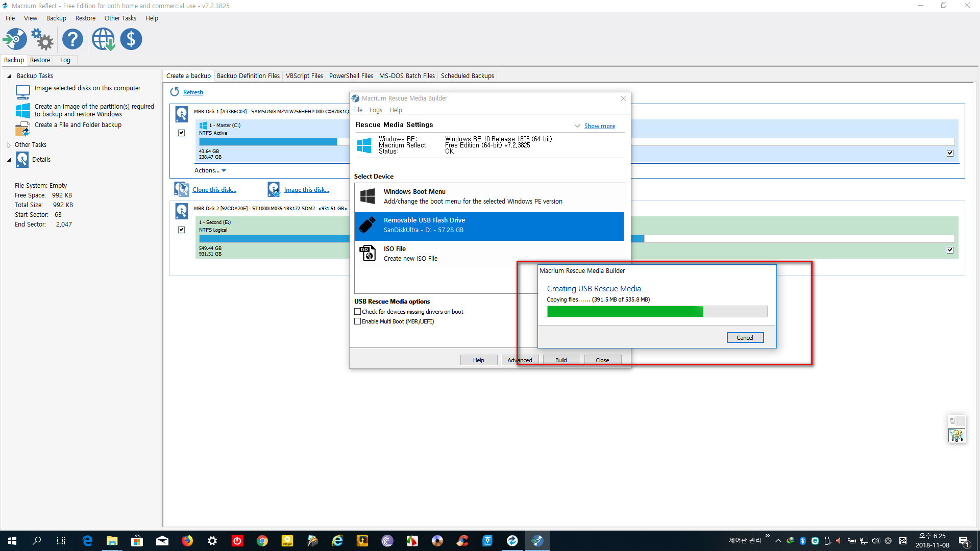
Task: Click the Clone this disk link
Action: tap(214, 190)
